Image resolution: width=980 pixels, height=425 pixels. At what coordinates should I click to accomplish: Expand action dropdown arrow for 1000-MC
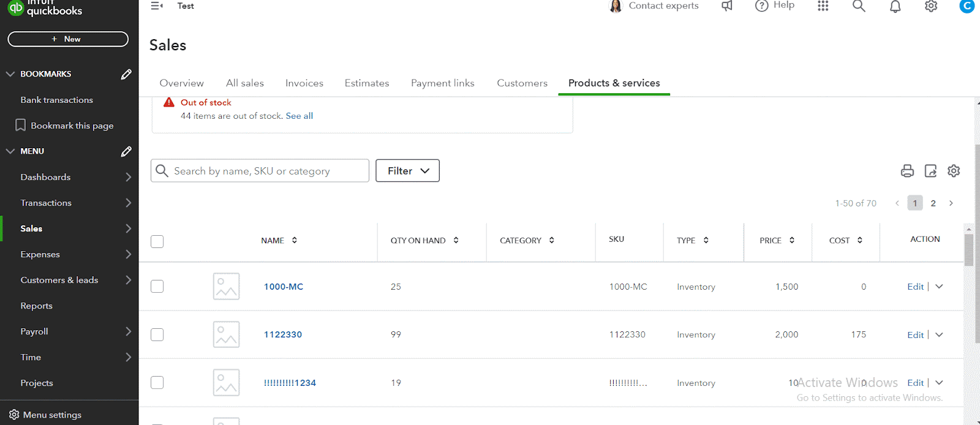[x=940, y=287]
